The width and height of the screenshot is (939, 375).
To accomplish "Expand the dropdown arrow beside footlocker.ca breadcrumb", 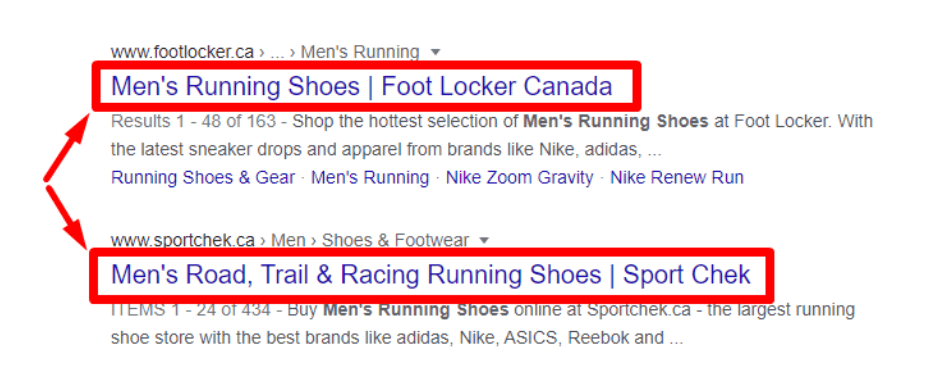I will [435, 52].
